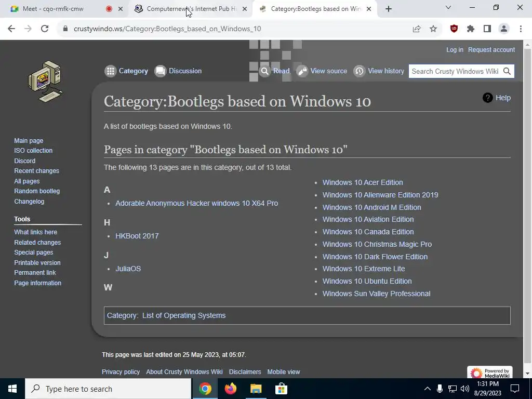Click the Log in link
The height and width of the screenshot is (399, 532).
[455, 49]
